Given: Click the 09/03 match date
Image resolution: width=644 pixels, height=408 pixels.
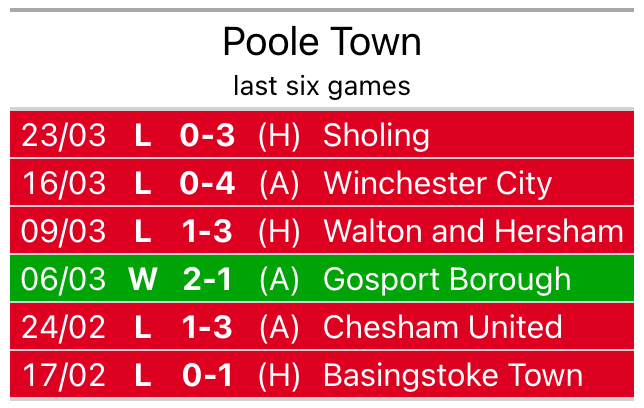Looking at the screenshot, I should (x=64, y=232).
